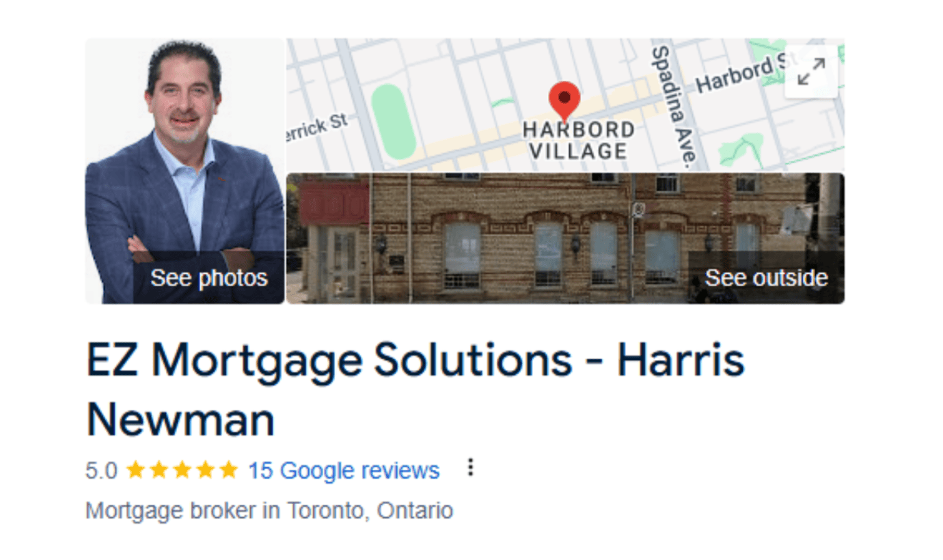
Task: Click the See photos overlay
Action: coord(208,277)
